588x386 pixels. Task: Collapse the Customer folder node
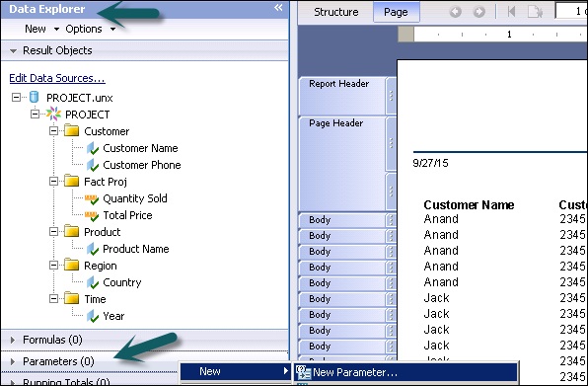point(53,131)
